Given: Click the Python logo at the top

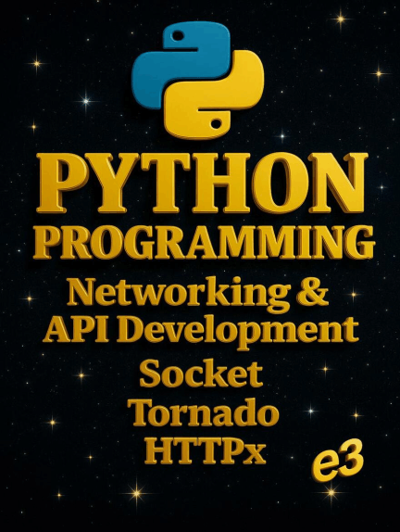Looking at the screenshot, I should (x=197, y=80).
